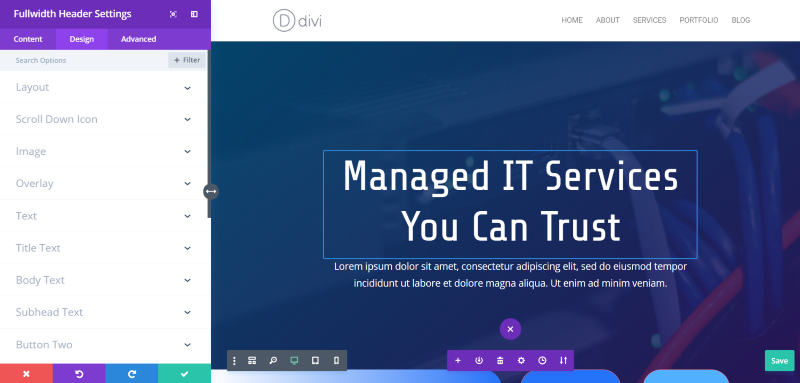Open the HOME menu item
Screen dimensions: 800x383
572,20
